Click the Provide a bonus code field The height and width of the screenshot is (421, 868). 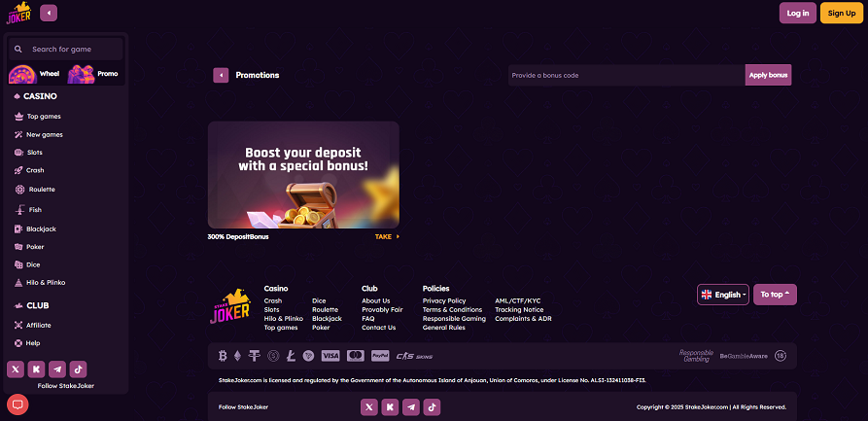pyautogui.click(x=627, y=75)
